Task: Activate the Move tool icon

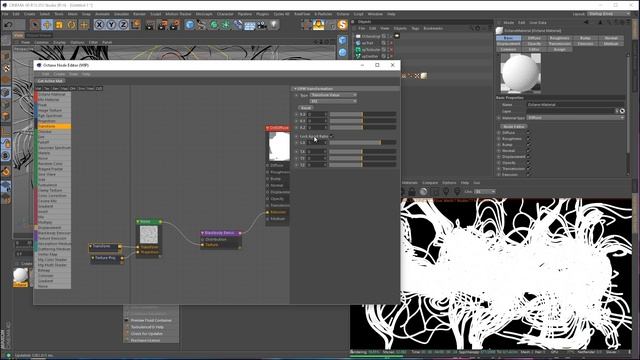Action: (47, 25)
